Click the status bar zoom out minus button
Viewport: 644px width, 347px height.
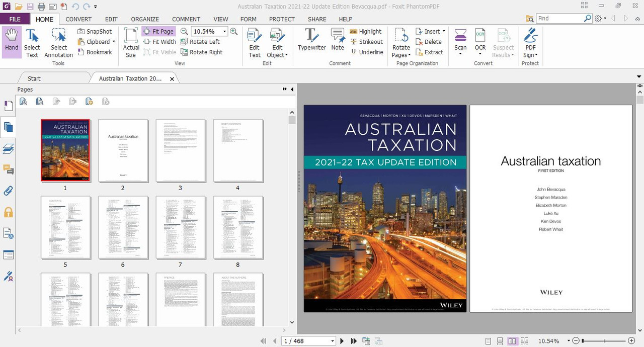[x=576, y=341]
